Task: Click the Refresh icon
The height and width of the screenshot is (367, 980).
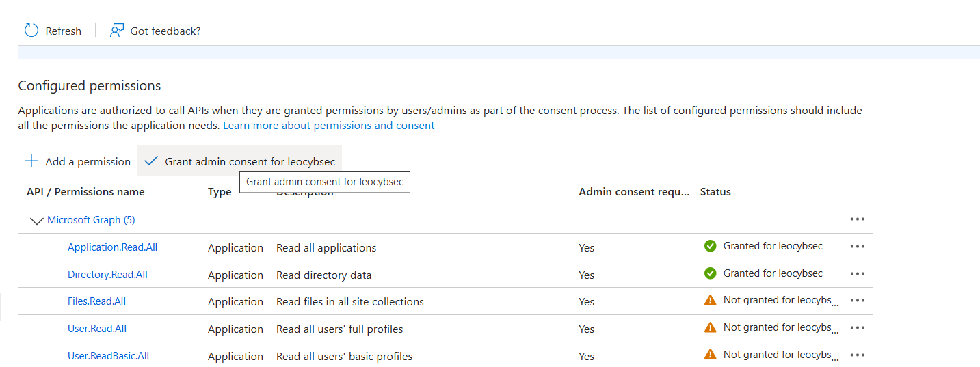Action: click(x=31, y=30)
